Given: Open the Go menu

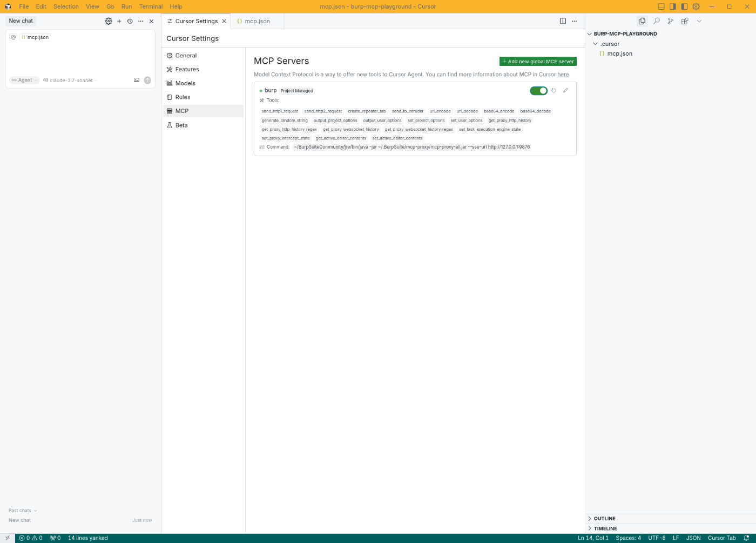Looking at the screenshot, I should (110, 6).
